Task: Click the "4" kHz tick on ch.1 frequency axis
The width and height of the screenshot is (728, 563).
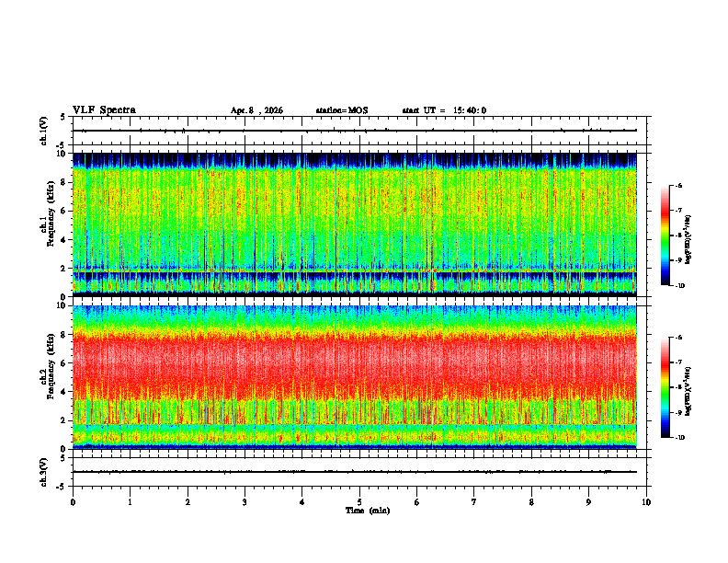Action: [x=64, y=240]
